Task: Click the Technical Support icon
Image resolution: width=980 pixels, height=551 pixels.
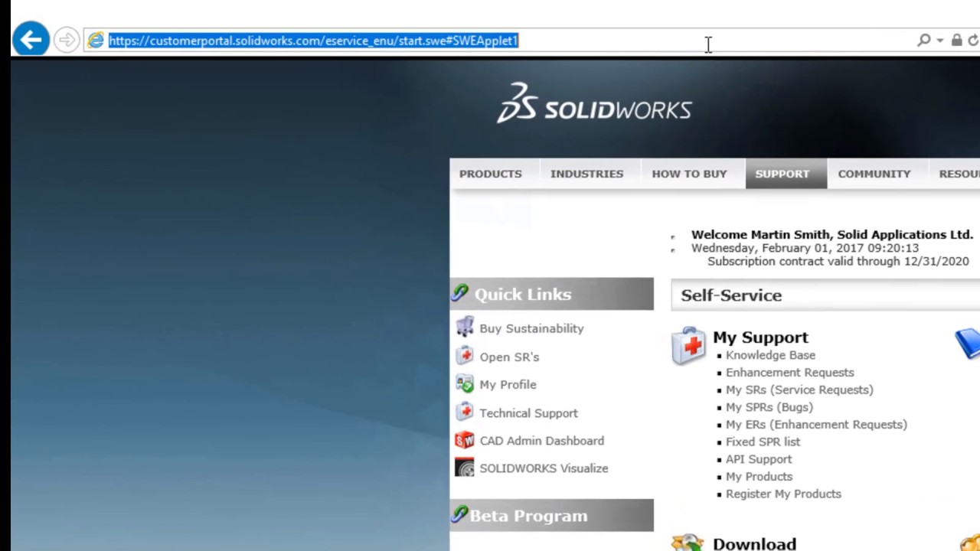Action: pyautogui.click(x=465, y=412)
